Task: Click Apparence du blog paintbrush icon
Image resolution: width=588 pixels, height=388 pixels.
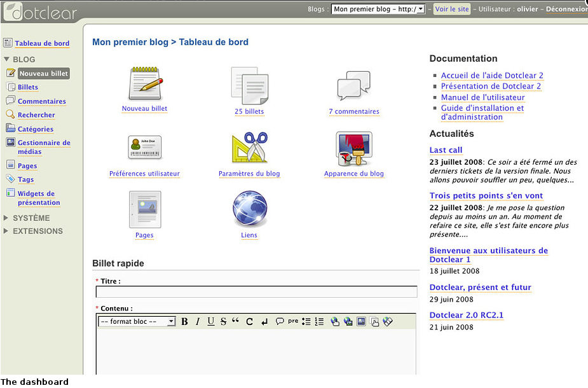Action: pos(354,148)
